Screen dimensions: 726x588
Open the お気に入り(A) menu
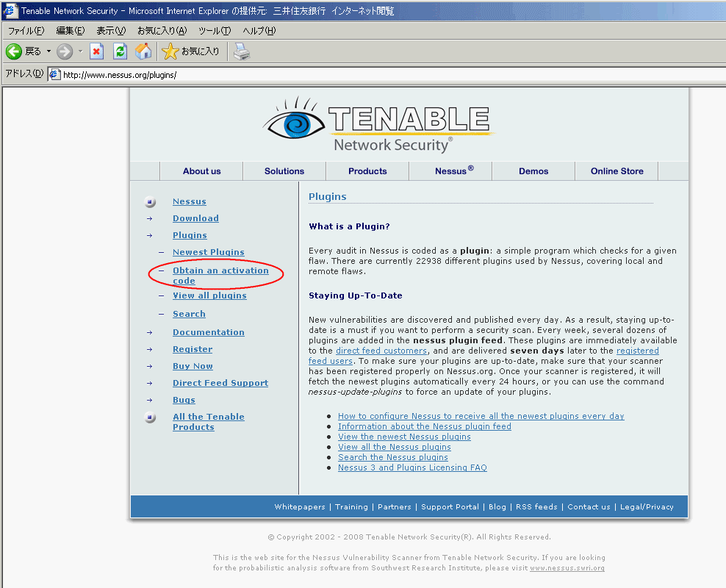[162, 31]
